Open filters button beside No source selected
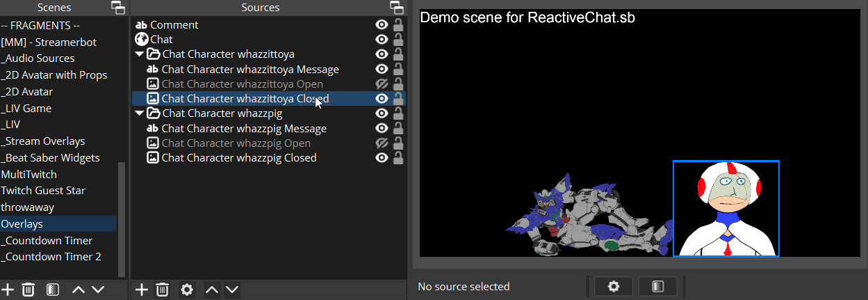This screenshot has height=300, width=868. [658, 286]
